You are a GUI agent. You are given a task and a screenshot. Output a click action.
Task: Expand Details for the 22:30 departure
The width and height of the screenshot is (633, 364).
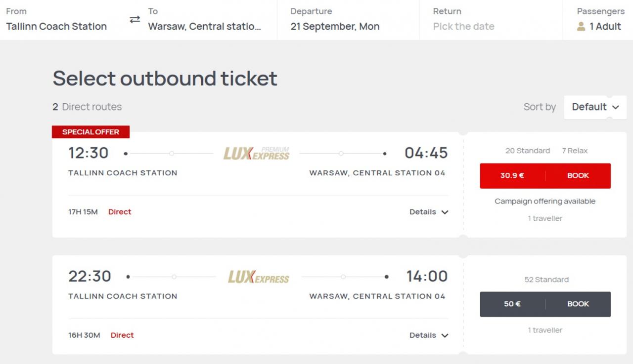click(x=429, y=335)
